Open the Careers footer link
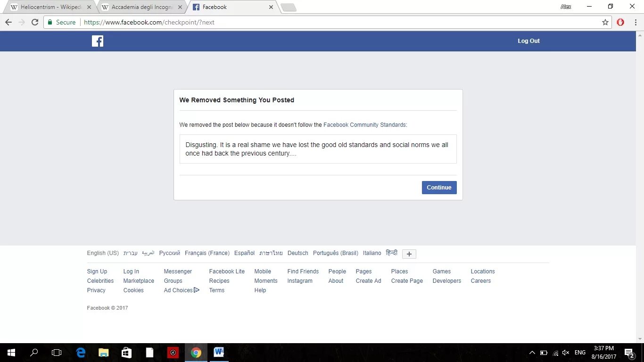Viewport: 644px width, 362px height. coord(481,281)
